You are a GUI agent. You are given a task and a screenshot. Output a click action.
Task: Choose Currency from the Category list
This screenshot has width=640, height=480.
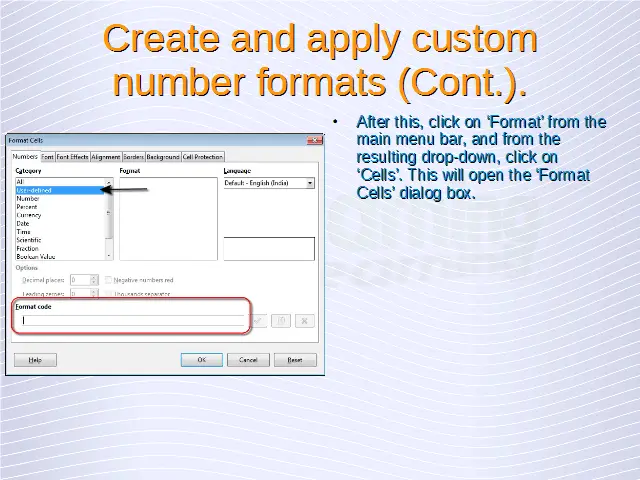coord(29,215)
